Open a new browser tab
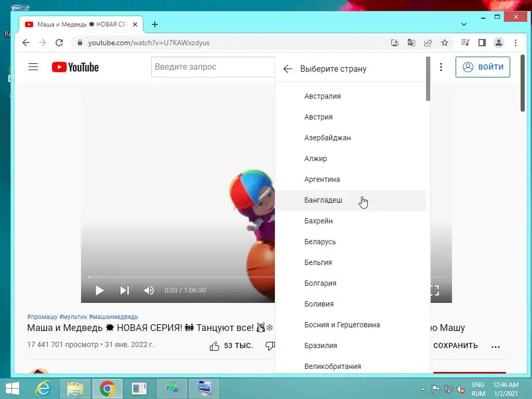 coord(155,24)
